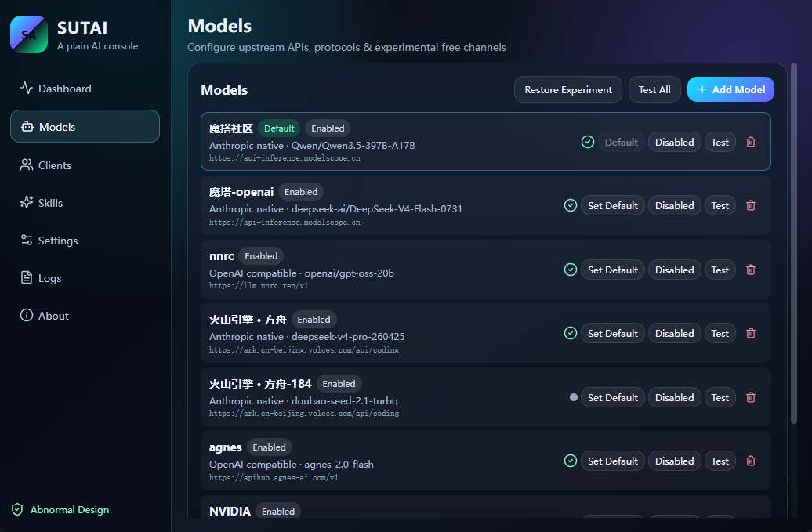
Task: Go to the Clients section
Action: click(85, 165)
